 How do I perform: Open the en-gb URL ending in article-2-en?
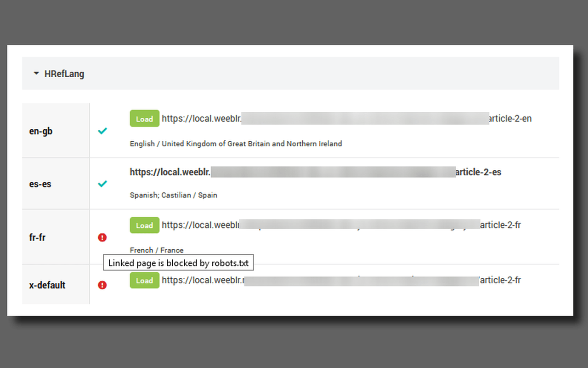point(347,119)
